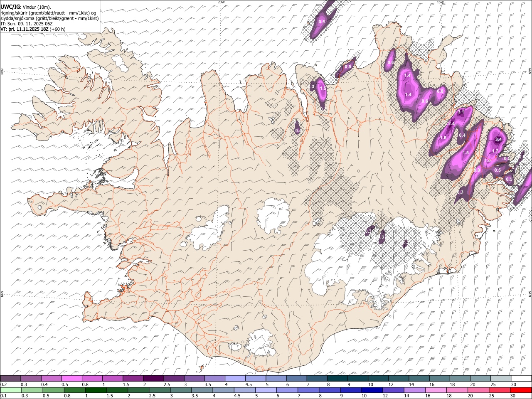The width and height of the screenshot is (532, 399).
Task: Click the "20W" longitude label
Action: click(221, 2)
